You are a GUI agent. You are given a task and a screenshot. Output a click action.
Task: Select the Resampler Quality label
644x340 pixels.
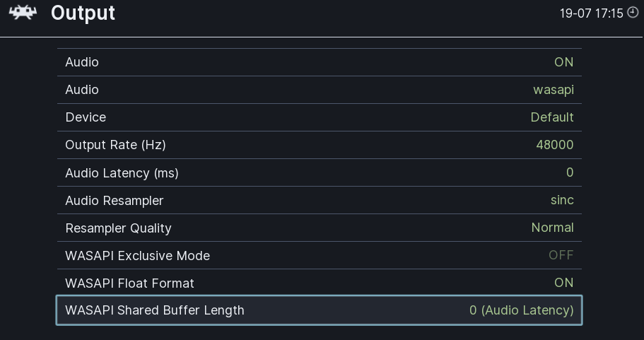click(x=118, y=228)
